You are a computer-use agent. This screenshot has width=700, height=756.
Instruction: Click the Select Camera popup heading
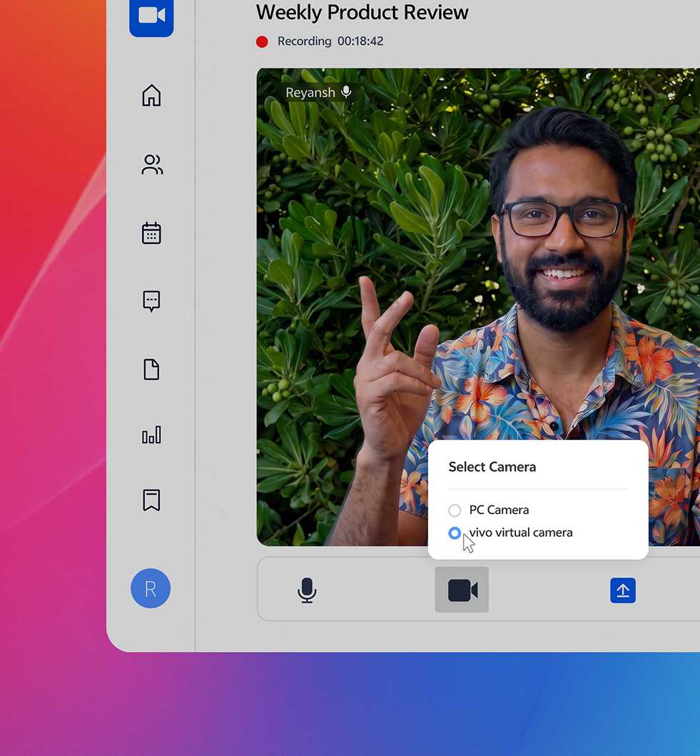pyautogui.click(x=492, y=467)
